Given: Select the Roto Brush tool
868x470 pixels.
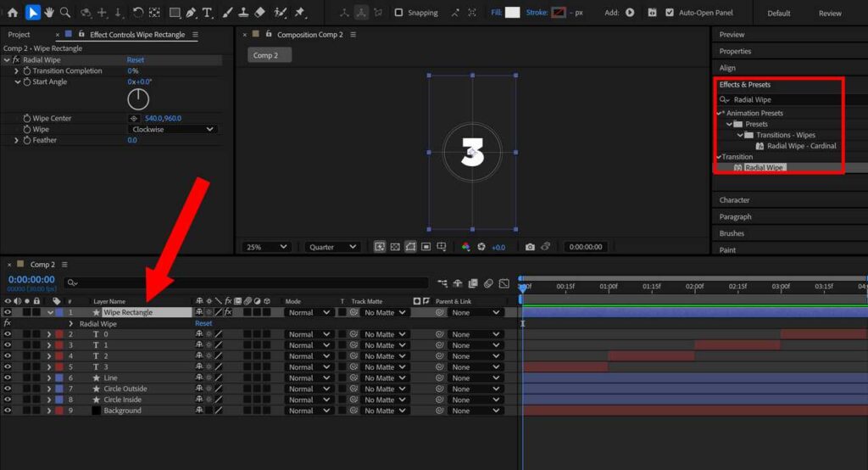Looking at the screenshot, I should pos(281,12).
